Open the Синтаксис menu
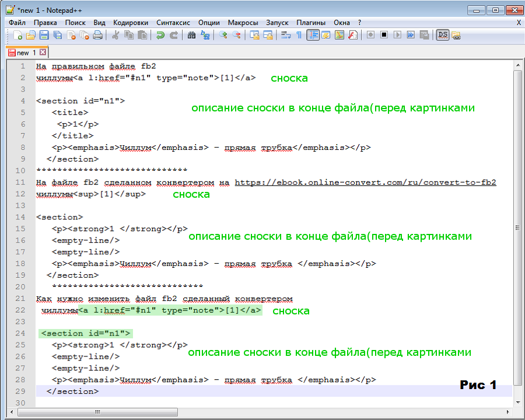The height and width of the screenshot is (420, 525). point(173,22)
